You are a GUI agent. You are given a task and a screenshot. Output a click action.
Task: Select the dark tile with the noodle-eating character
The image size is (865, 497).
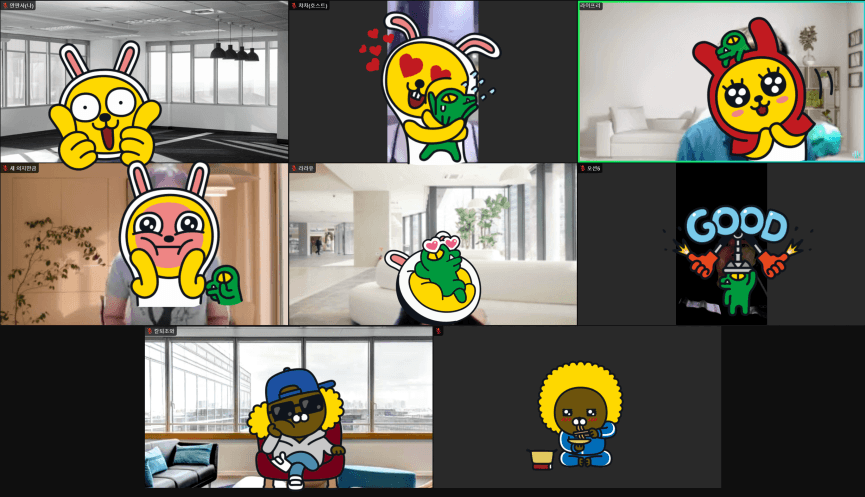(x=577, y=407)
